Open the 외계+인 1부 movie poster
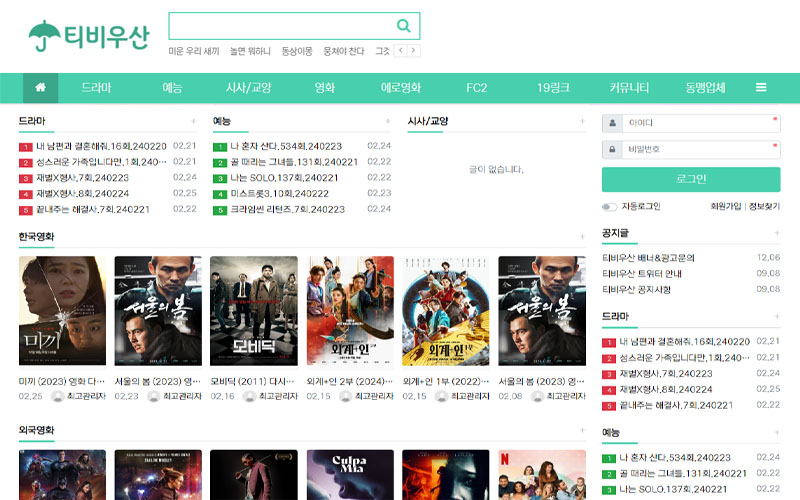The height and width of the screenshot is (500, 800). tap(445, 311)
